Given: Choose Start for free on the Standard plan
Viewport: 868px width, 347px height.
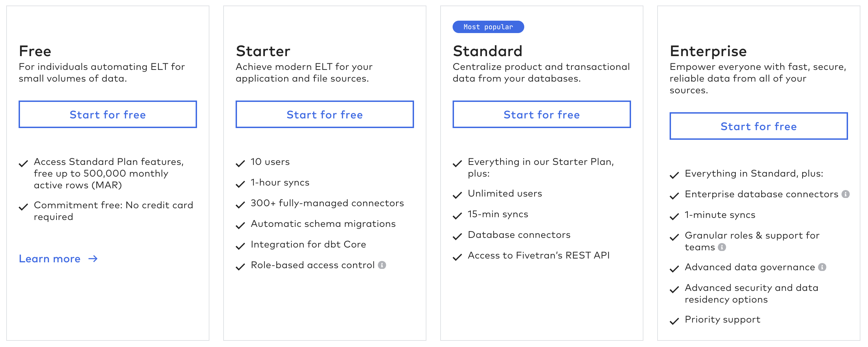Looking at the screenshot, I should click(x=541, y=115).
